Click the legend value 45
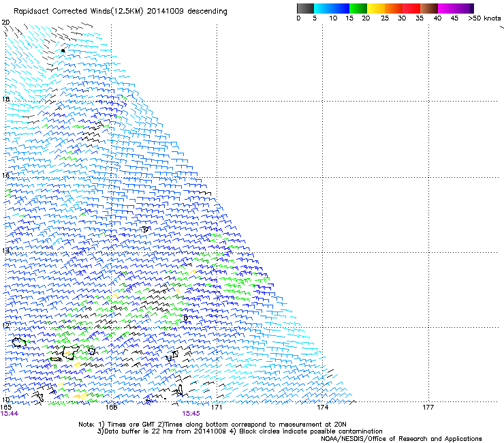This screenshot has height=443, width=504. click(454, 18)
